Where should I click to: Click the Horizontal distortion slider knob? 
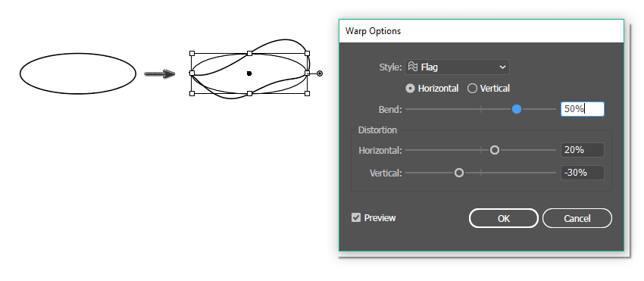(x=495, y=151)
